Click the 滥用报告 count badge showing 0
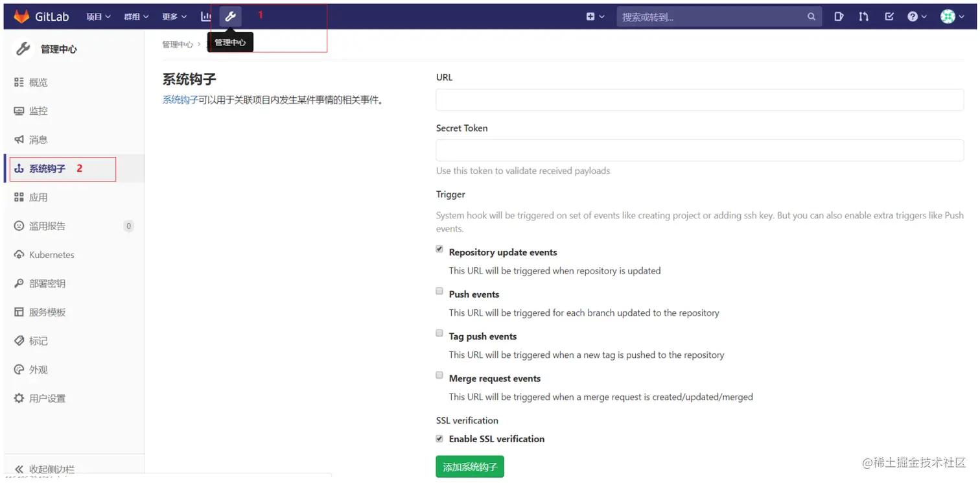980x483 pixels. (128, 226)
